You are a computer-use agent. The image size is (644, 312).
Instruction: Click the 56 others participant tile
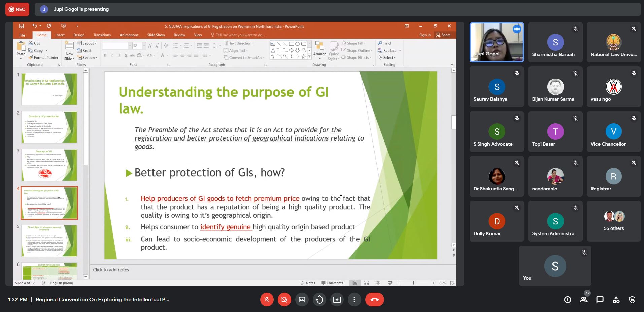click(x=613, y=221)
